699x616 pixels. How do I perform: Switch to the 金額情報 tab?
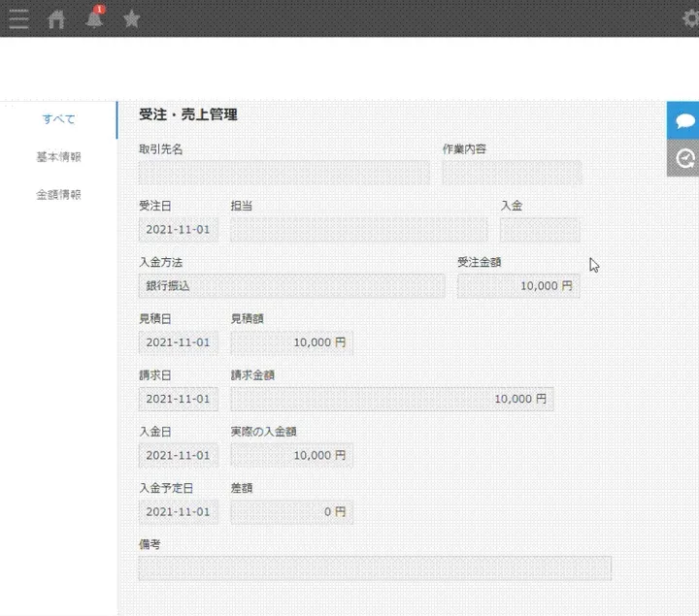tap(58, 194)
